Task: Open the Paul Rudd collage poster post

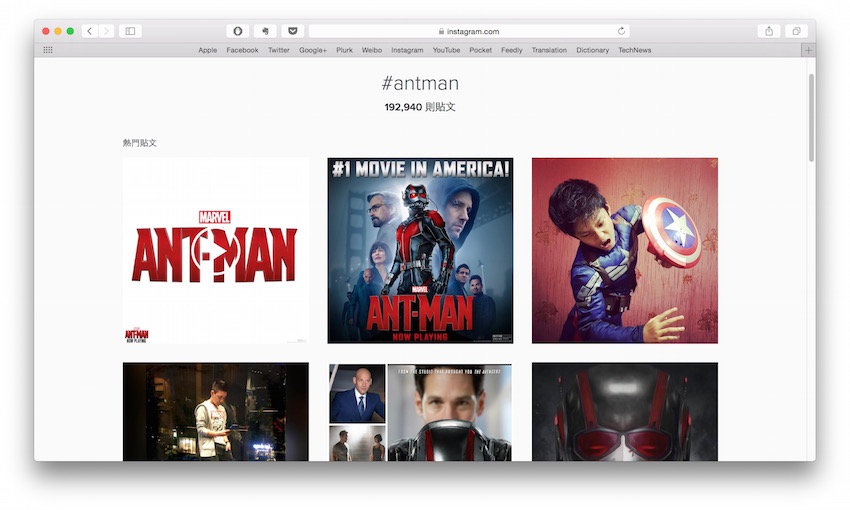Action: click(x=420, y=412)
